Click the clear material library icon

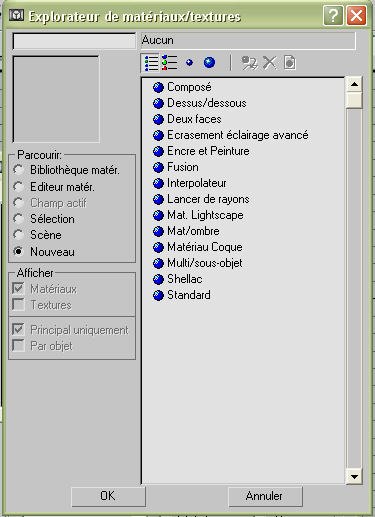click(x=290, y=63)
